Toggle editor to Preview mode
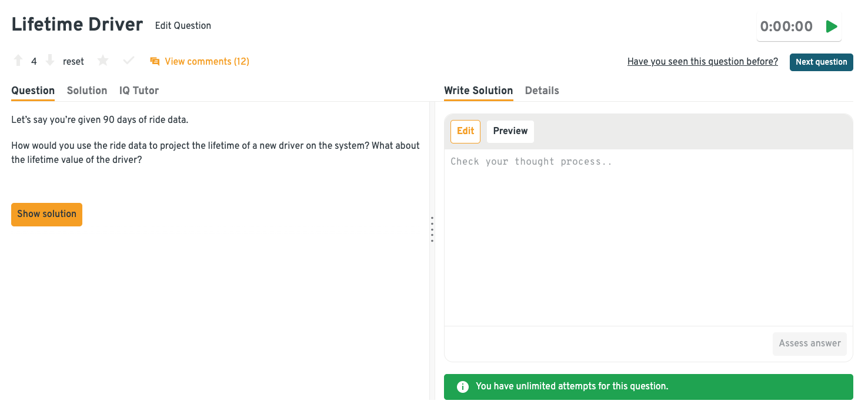The image size is (868, 414). point(510,131)
